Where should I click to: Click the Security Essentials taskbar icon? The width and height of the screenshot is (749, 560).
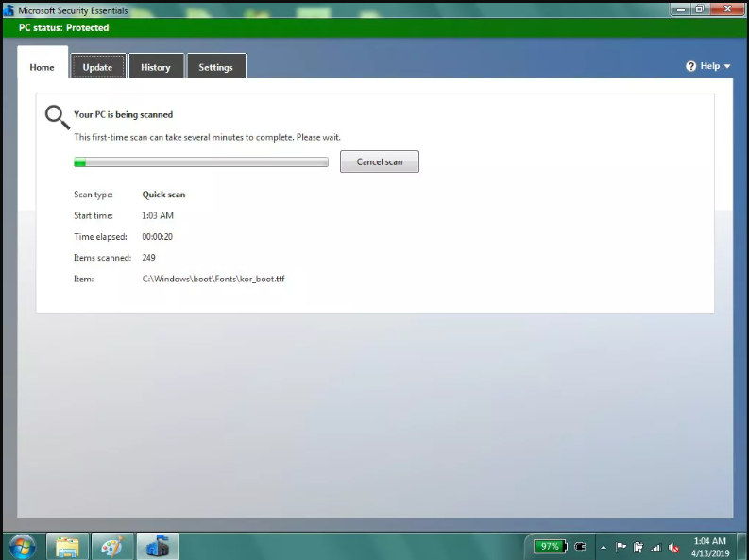point(158,547)
